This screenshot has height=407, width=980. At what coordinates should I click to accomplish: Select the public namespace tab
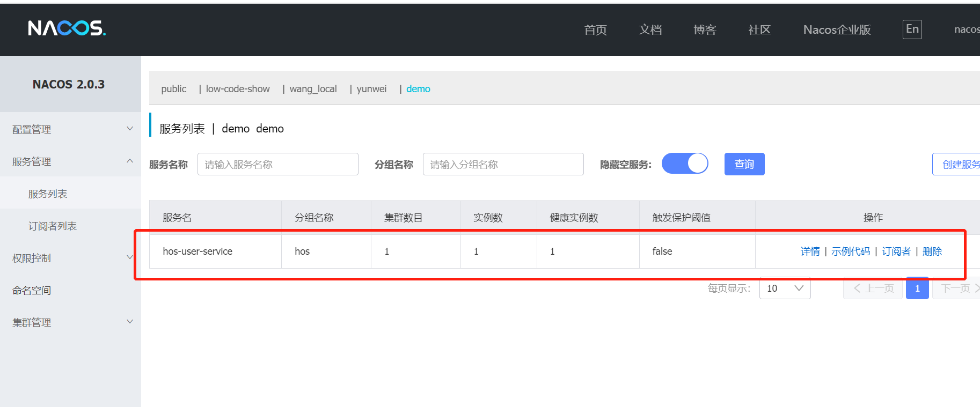click(x=174, y=89)
